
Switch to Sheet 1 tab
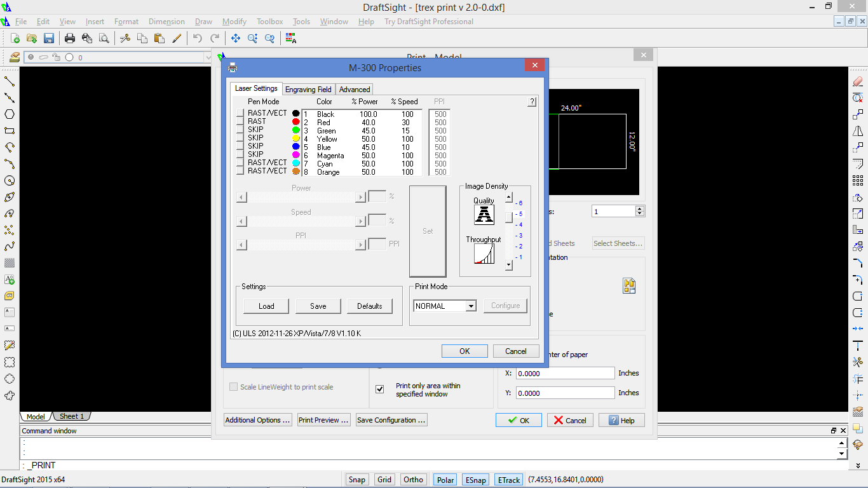[72, 416]
